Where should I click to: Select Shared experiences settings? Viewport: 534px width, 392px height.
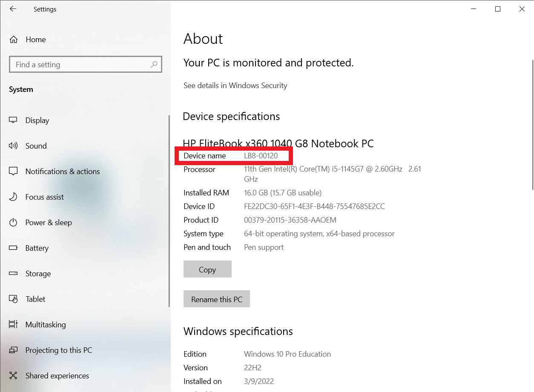[x=57, y=375]
